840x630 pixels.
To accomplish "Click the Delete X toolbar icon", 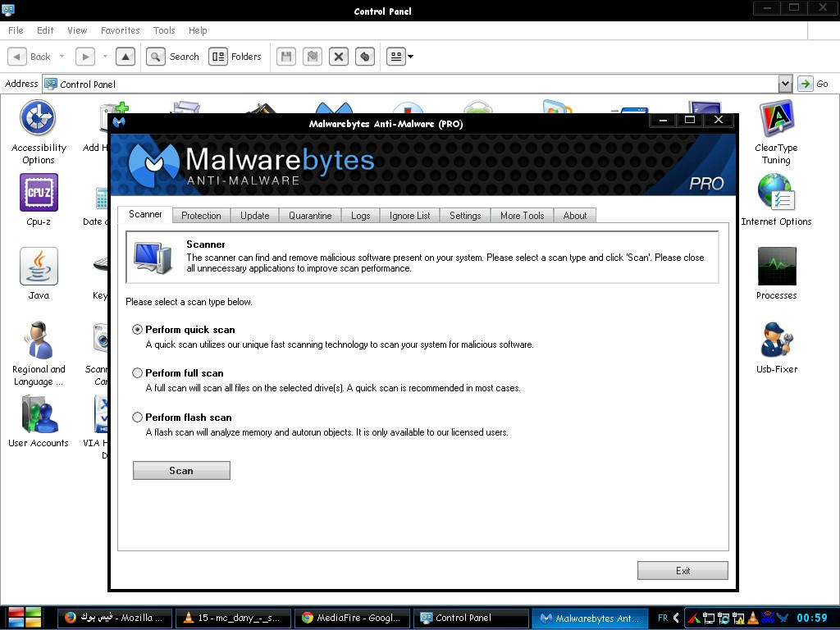I will 339,57.
